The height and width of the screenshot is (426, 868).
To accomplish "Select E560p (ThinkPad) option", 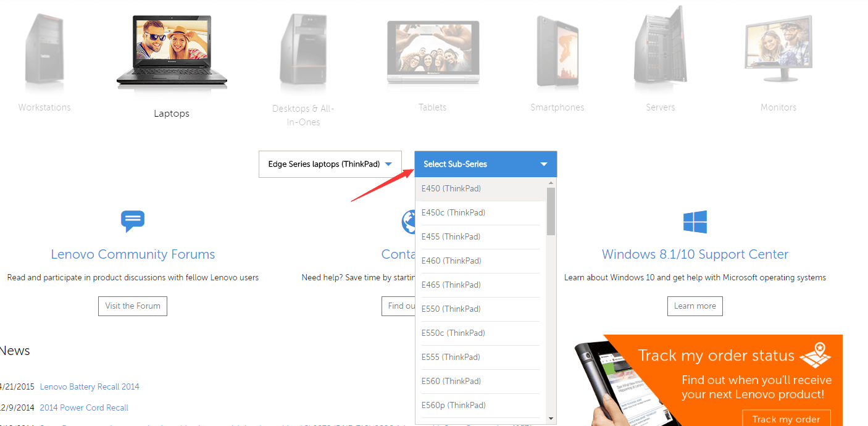I will (480, 406).
